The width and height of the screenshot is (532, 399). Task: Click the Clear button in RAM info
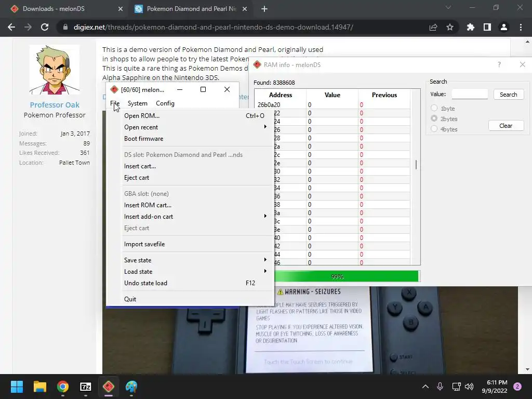(x=506, y=126)
